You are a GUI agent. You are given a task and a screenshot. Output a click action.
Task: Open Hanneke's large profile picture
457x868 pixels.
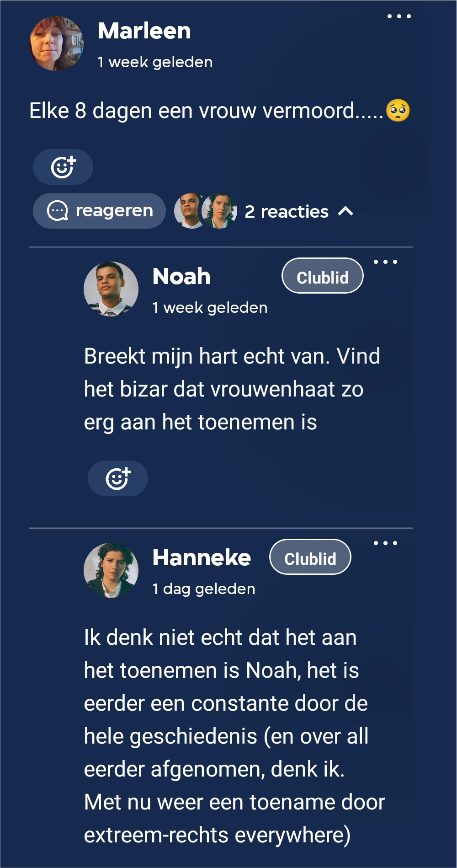[111, 570]
